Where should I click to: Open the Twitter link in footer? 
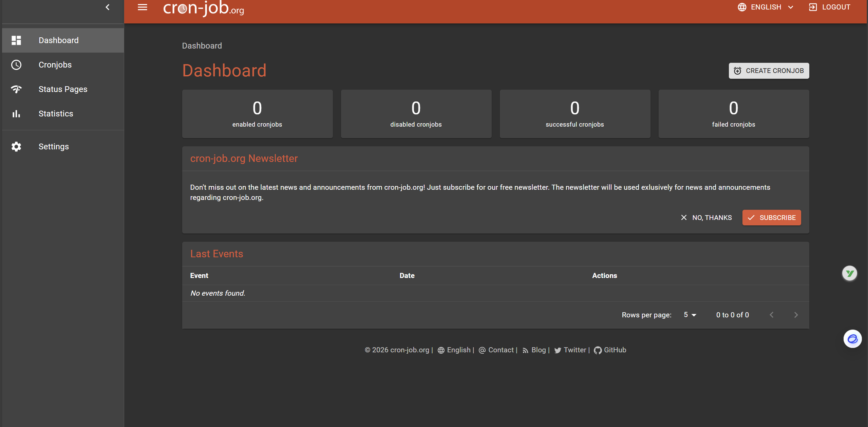click(575, 350)
